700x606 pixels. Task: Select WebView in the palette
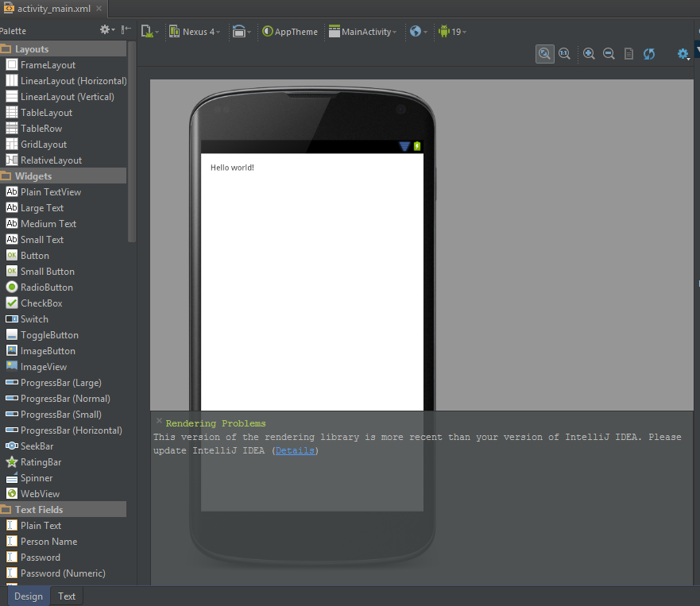(33, 494)
